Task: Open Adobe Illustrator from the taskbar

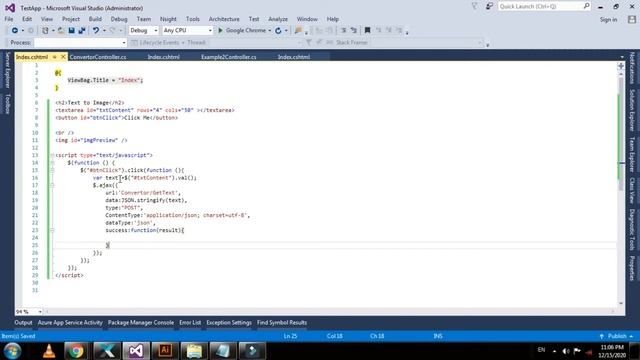Action: point(165,351)
